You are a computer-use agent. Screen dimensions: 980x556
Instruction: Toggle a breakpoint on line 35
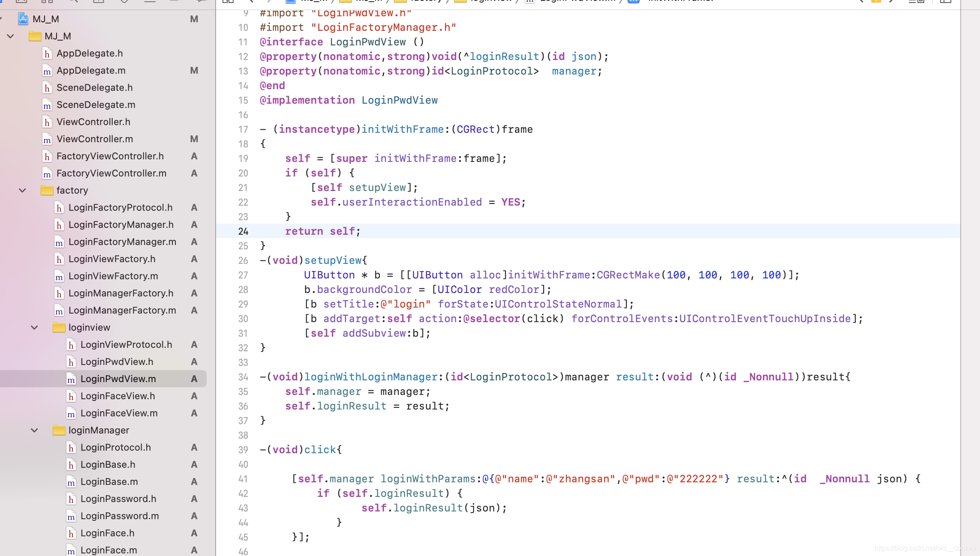(x=243, y=392)
